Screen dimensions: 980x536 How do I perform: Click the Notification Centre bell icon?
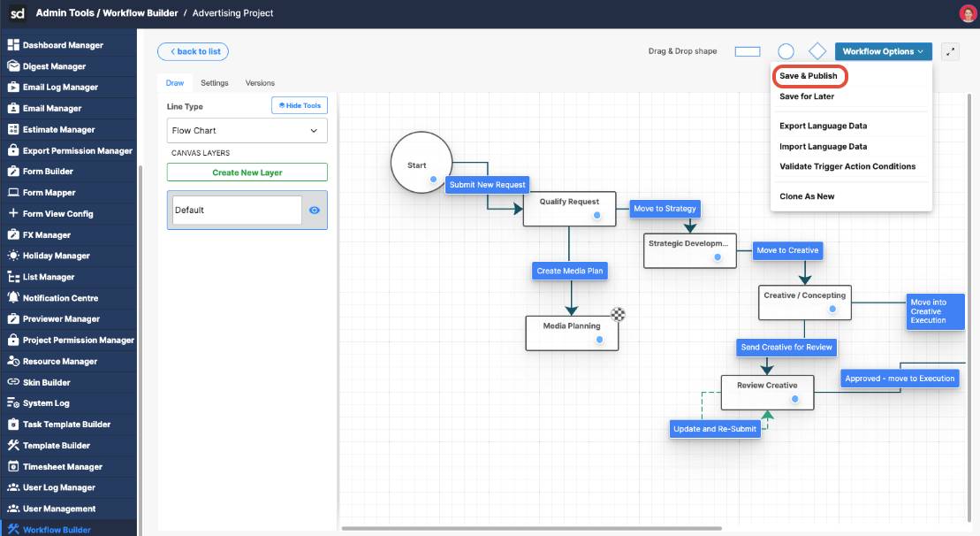(13, 298)
